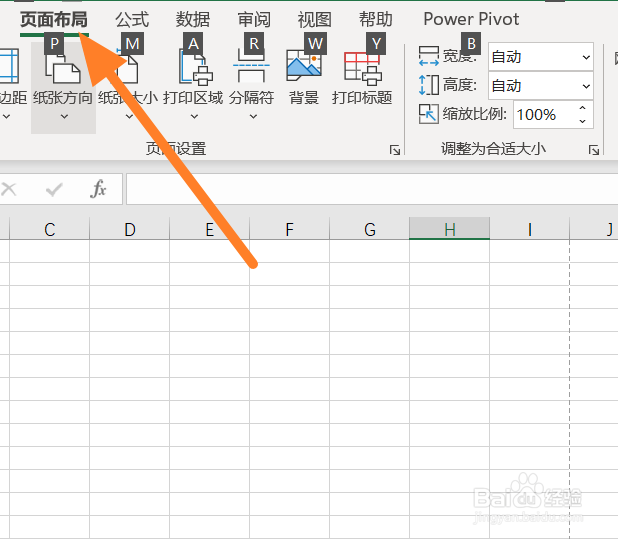Click the 纸张方向 orientation icon
Image resolution: width=618 pixels, height=539 pixels.
tap(63, 68)
